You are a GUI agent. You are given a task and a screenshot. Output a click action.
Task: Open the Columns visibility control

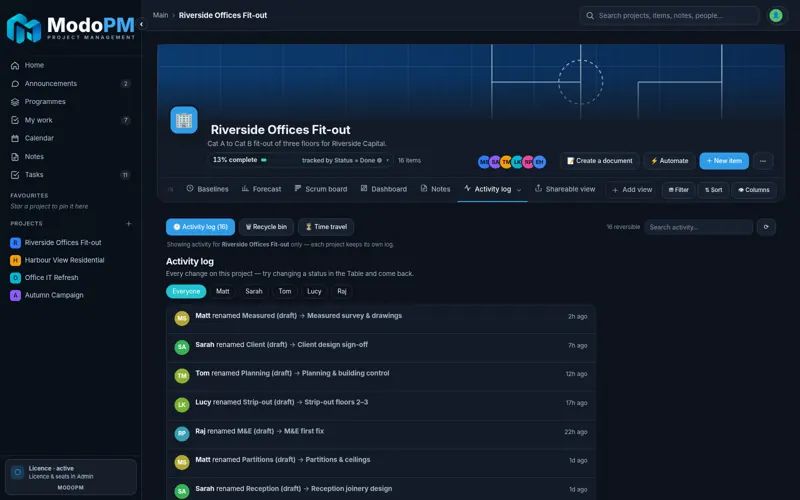tap(754, 190)
